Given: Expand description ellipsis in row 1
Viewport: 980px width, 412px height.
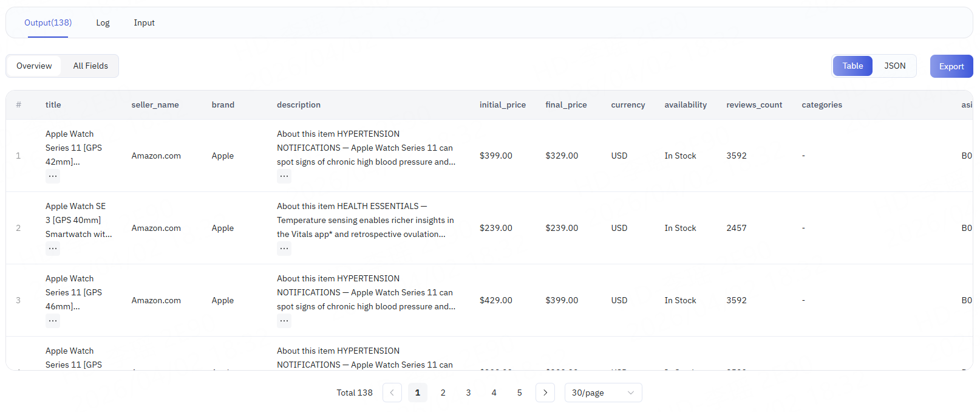Looking at the screenshot, I should (x=284, y=176).
